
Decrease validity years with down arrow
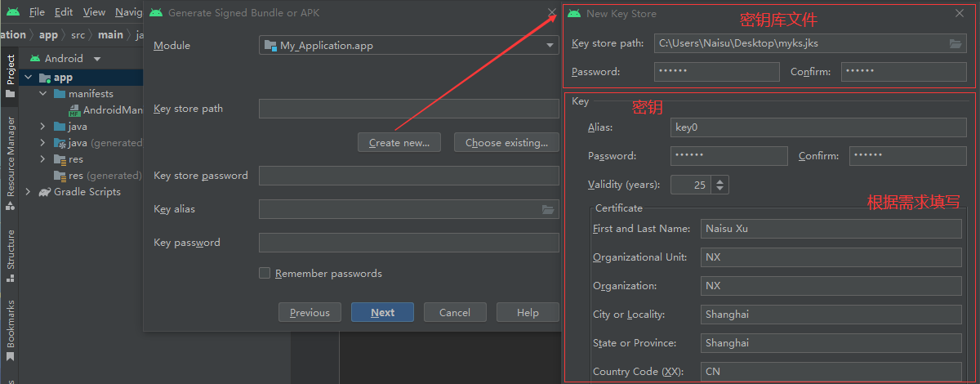[719, 189]
